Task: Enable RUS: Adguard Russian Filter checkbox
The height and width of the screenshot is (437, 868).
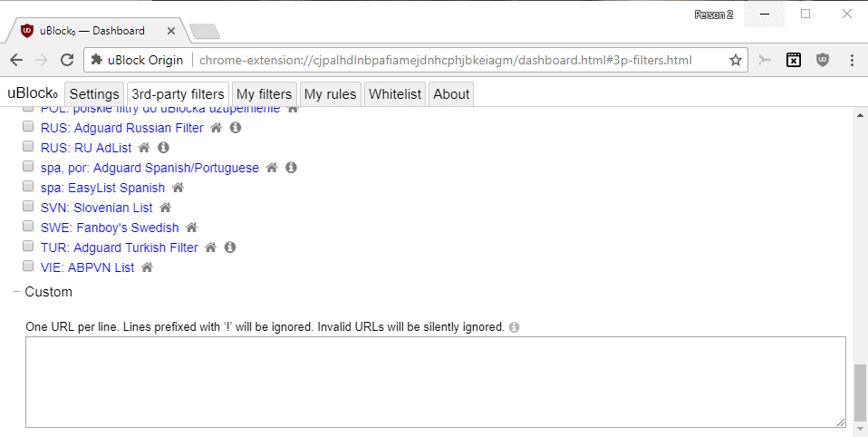Action: (x=28, y=126)
